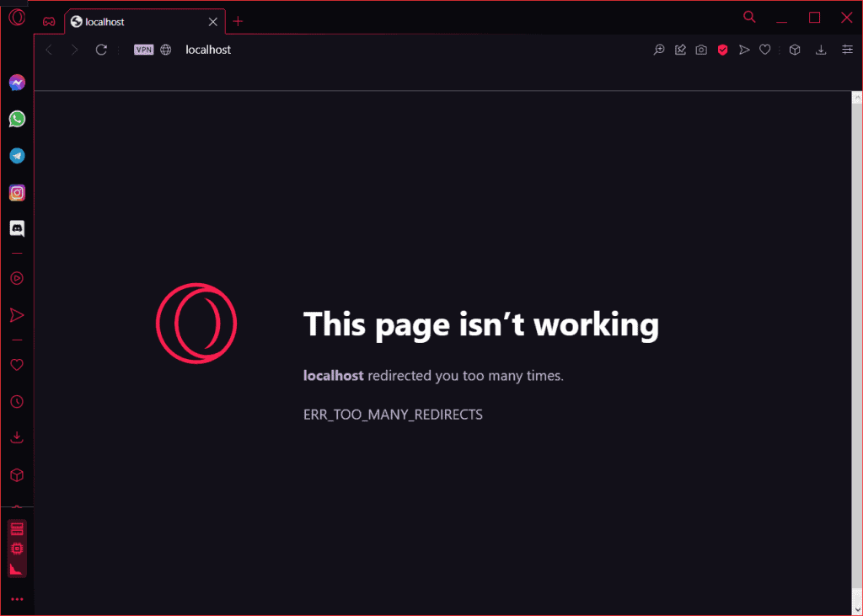Go back to previous page

pyautogui.click(x=49, y=50)
